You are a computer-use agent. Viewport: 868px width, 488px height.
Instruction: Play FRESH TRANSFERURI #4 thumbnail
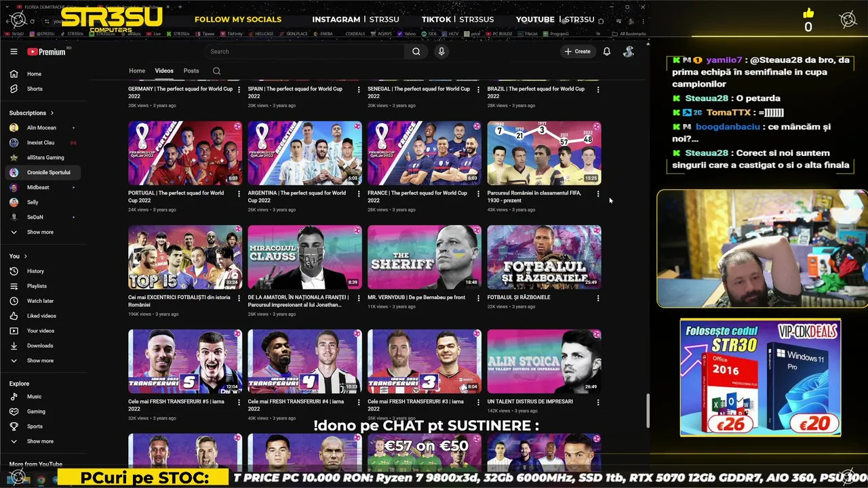coord(304,362)
